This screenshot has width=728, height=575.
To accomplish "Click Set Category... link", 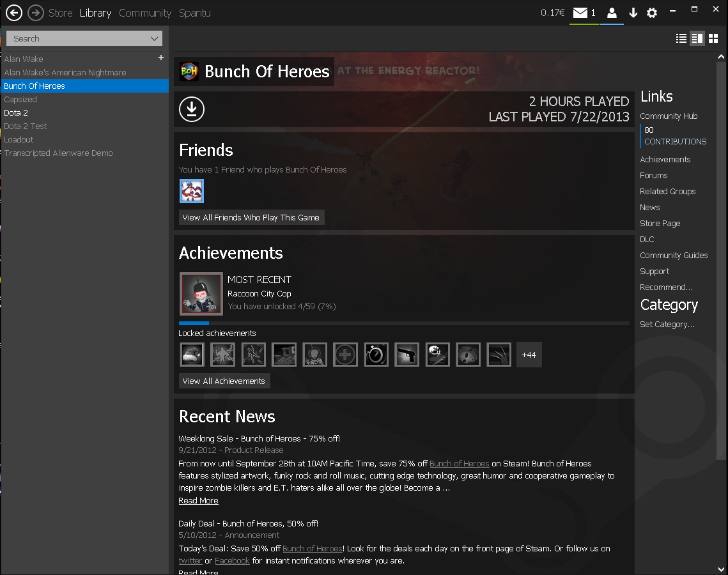I will point(667,325).
